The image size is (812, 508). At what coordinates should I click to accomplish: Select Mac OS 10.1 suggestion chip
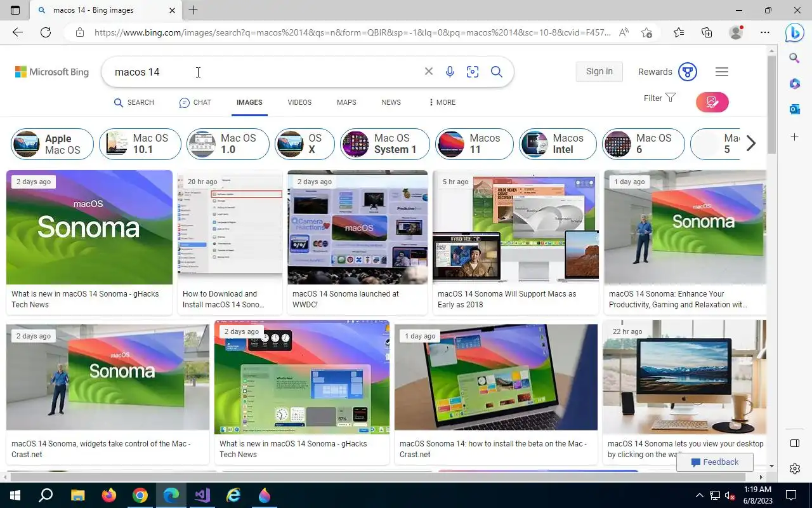140,144
